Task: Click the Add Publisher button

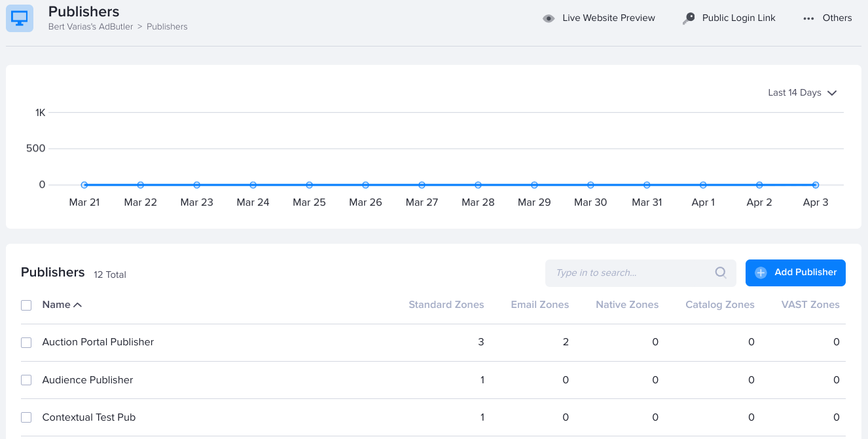Action: click(x=795, y=273)
